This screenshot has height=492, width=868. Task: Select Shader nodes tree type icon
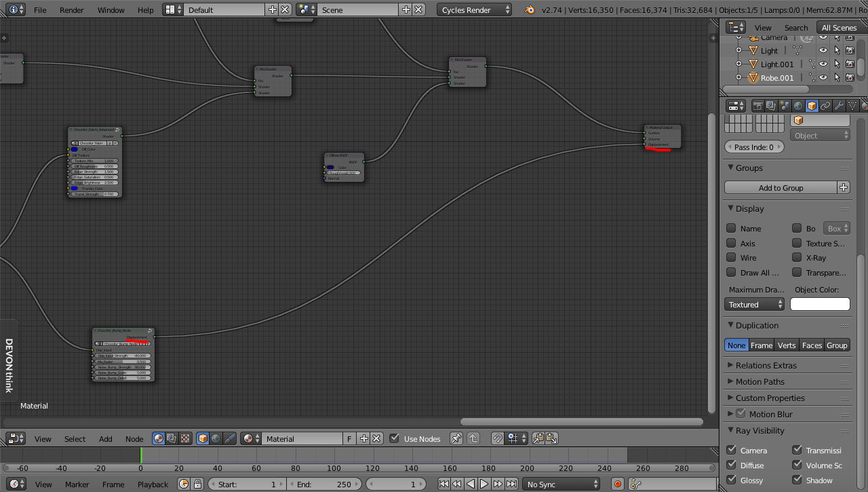tap(159, 438)
